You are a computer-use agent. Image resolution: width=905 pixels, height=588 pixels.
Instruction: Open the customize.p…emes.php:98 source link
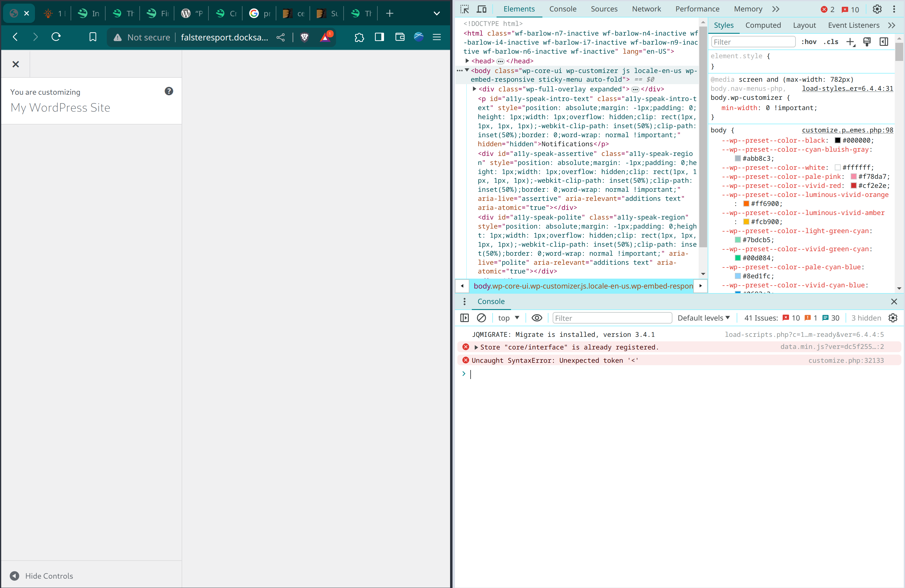pyautogui.click(x=847, y=130)
